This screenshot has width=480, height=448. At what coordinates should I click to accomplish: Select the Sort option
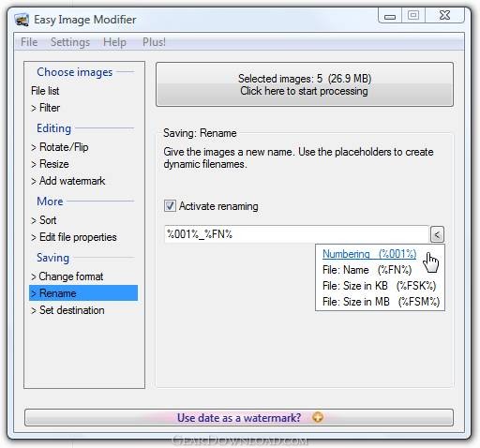point(43,220)
